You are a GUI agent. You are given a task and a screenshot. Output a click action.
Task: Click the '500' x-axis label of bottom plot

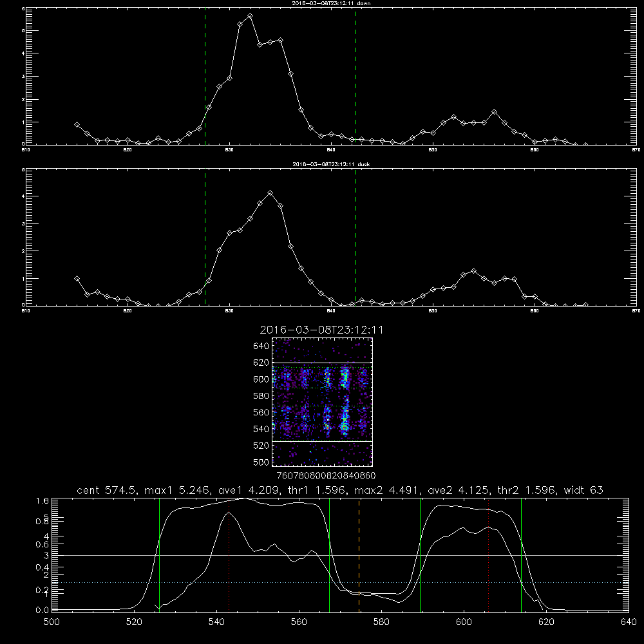click(x=52, y=622)
